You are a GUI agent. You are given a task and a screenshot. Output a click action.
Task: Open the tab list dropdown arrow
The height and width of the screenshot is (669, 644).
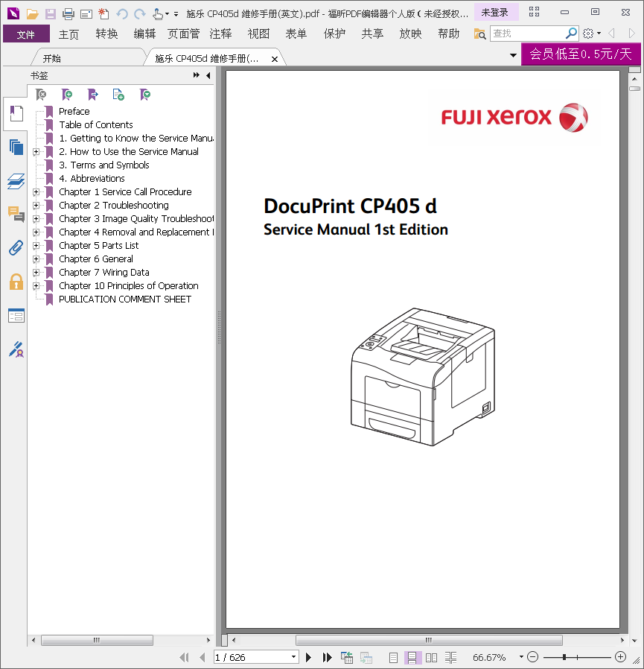(x=513, y=55)
